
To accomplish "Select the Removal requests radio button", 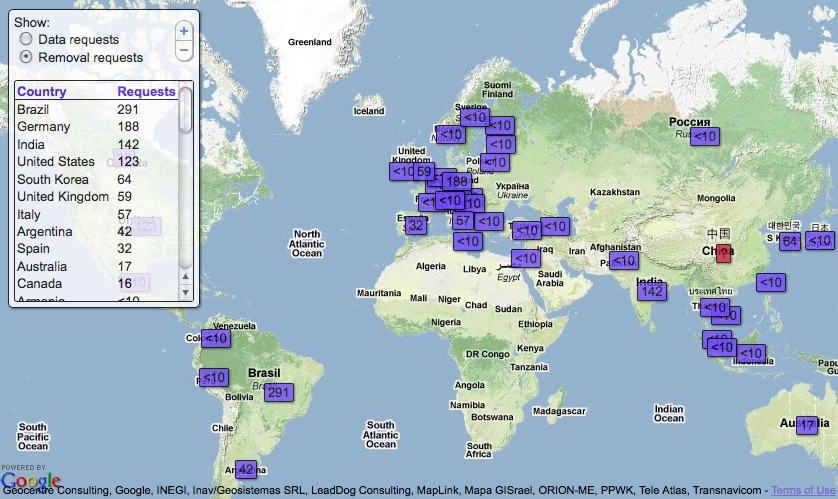I will 26,58.
